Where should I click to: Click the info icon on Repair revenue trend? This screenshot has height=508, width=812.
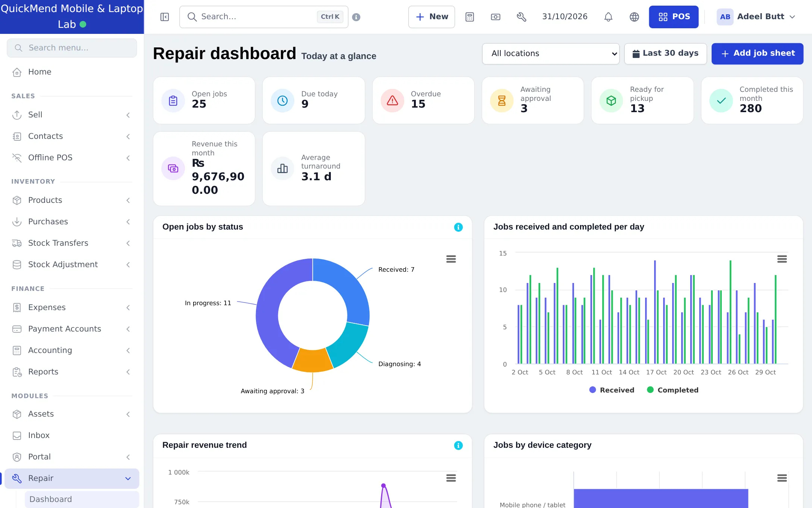458,446
